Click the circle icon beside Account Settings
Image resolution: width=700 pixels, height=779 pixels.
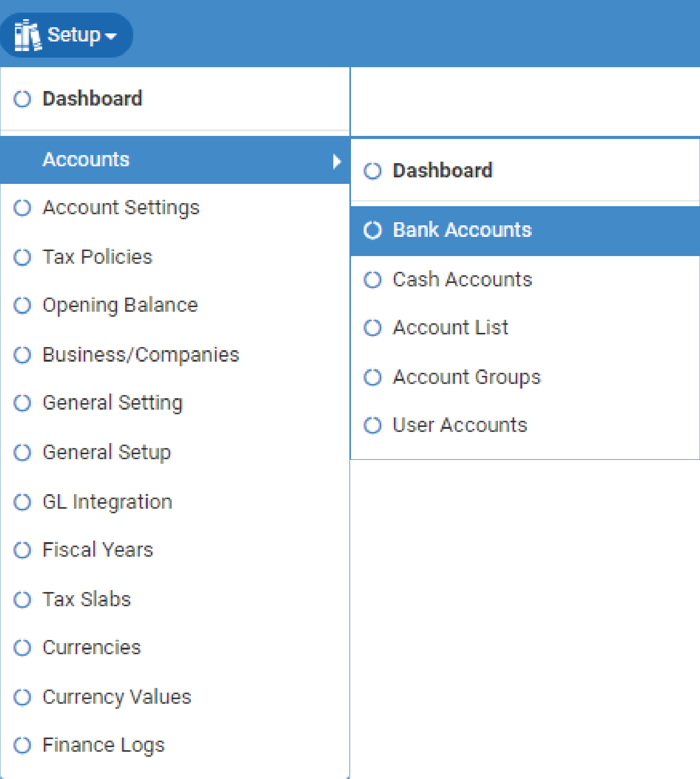tap(22, 208)
